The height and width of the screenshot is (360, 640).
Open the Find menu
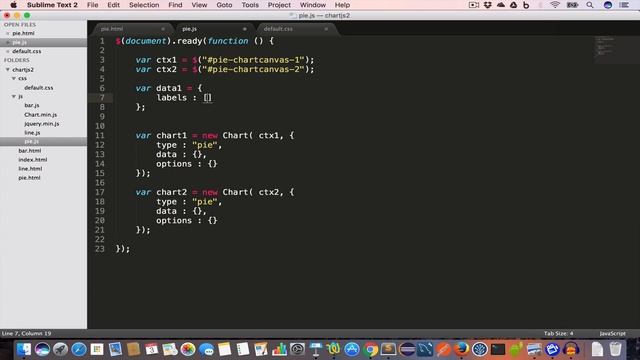click(x=175, y=5)
